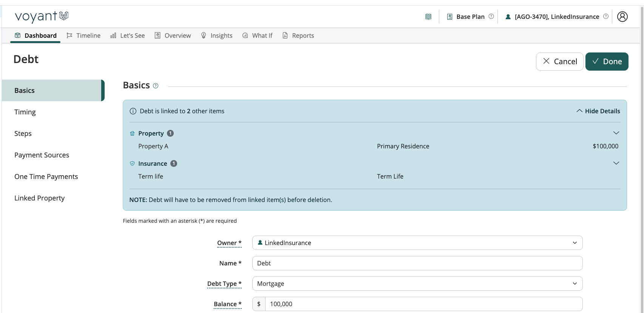
Task: Collapse the Insurance linked group chevron
Action: pos(616,163)
